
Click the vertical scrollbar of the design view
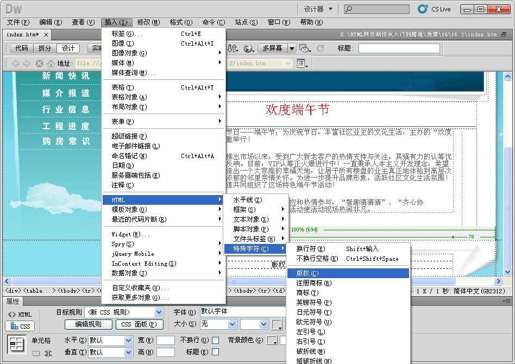[x=508, y=173]
